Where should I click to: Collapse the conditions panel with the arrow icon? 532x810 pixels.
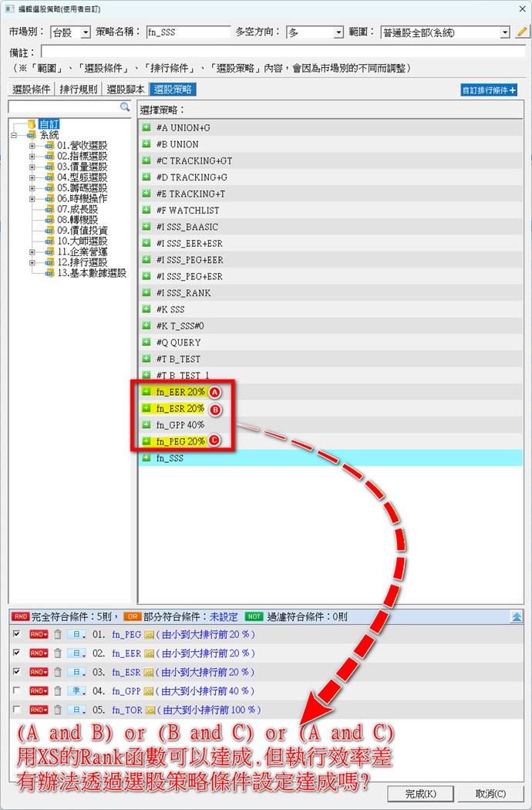click(517, 616)
